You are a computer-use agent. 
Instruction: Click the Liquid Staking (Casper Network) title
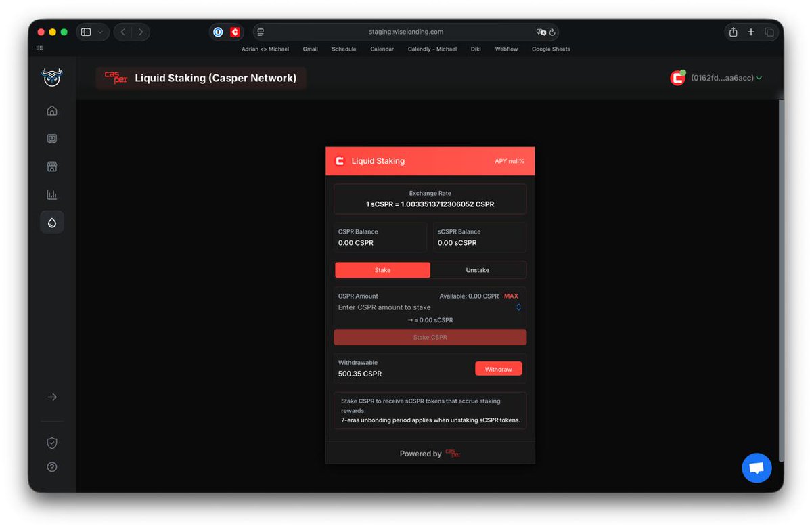(x=216, y=78)
